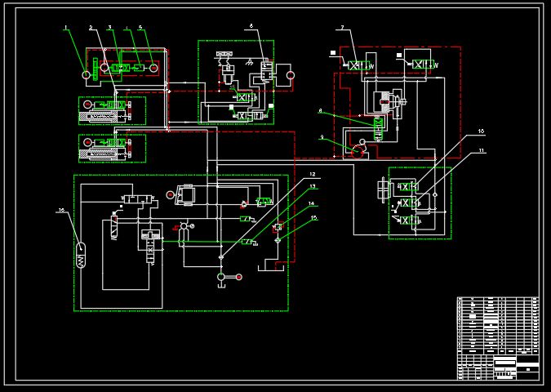Click the red gauge circle labeled 5
The image size is (551, 392).
(x=153, y=68)
